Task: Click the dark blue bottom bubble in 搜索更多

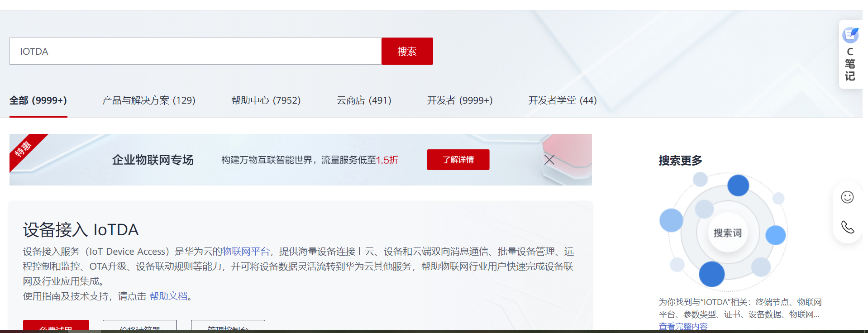Action: [x=711, y=274]
